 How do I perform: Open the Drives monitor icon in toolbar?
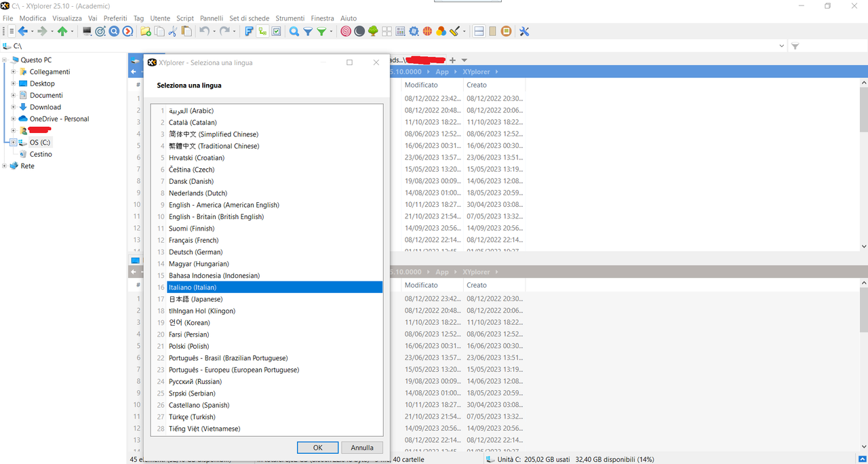87,31
